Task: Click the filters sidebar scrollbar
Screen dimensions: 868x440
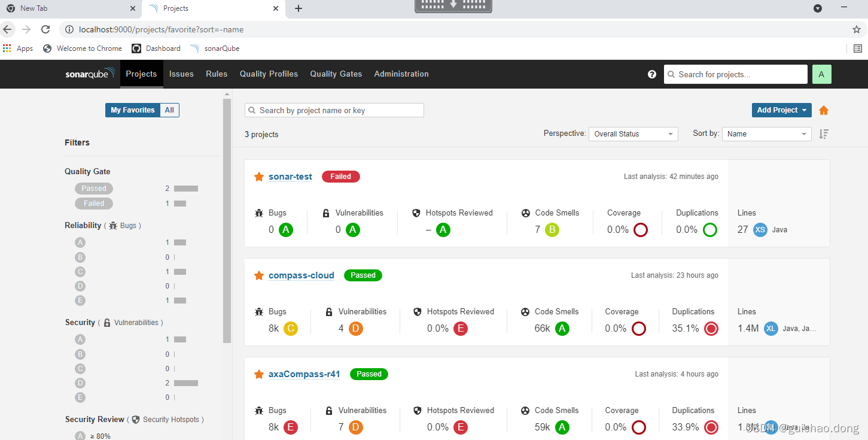Action: (x=227, y=220)
